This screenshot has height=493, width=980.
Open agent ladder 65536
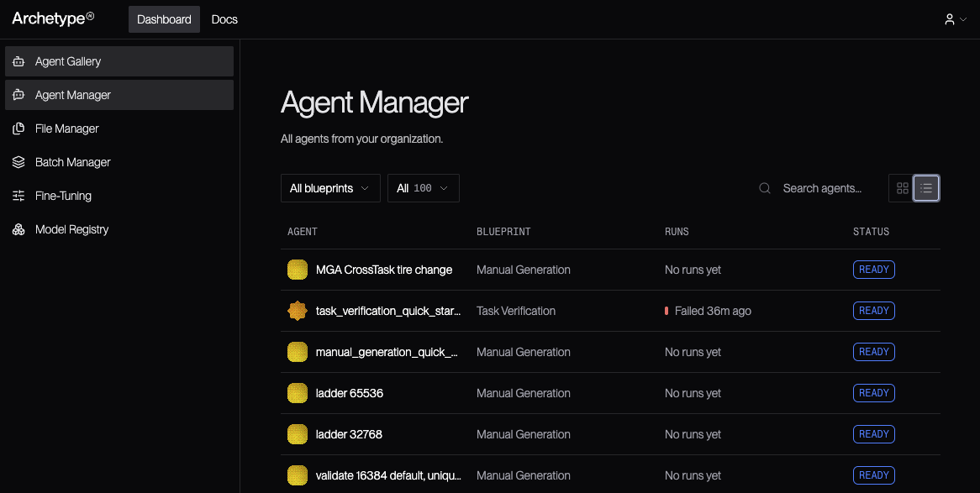click(x=350, y=393)
